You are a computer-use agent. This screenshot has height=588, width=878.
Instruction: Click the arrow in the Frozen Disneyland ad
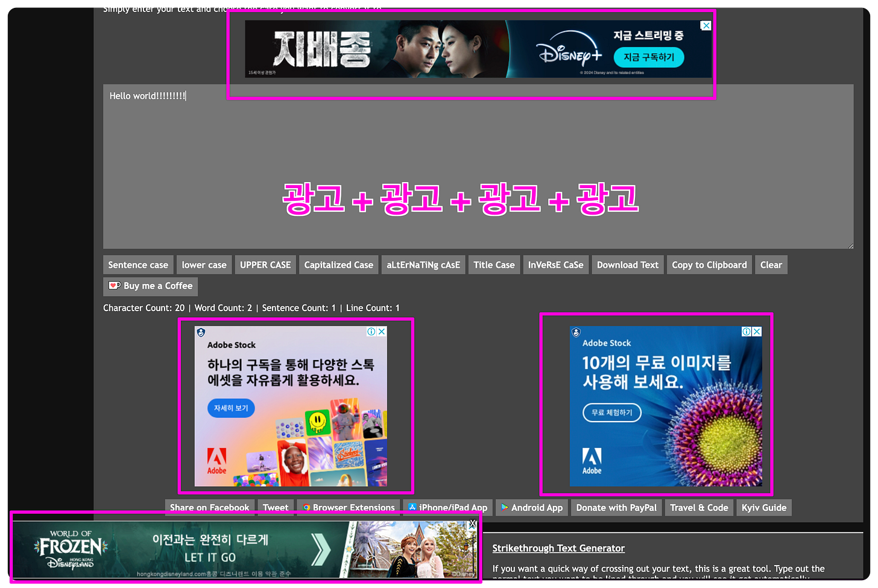click(x=321, y=549)
